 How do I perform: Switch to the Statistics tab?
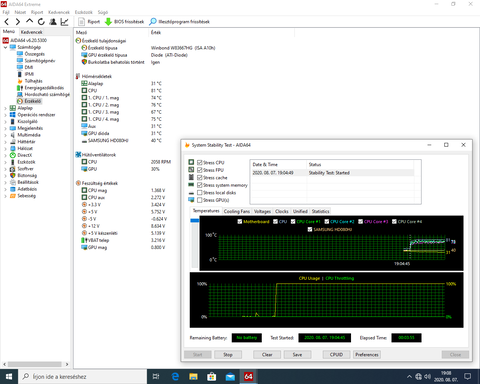click(x=320, y=211)
